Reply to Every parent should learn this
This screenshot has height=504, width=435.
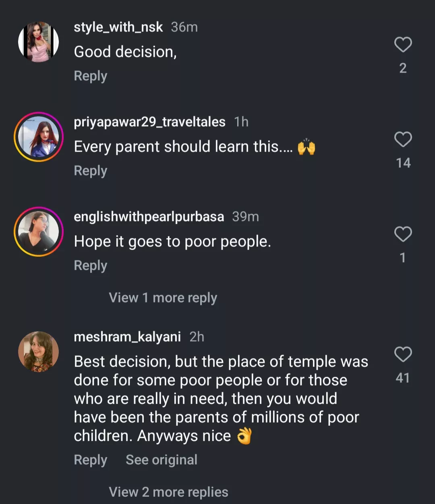pos(91,171)
